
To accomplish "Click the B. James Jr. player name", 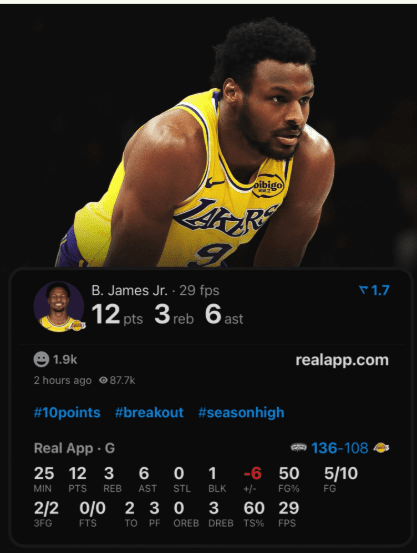I will click(129, 290).
